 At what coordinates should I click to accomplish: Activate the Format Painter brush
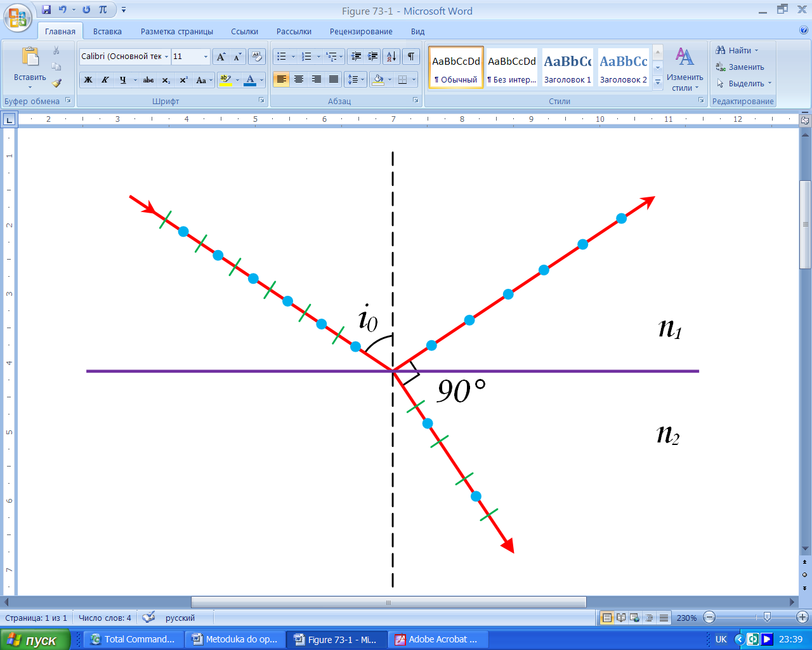click(56, 83)
